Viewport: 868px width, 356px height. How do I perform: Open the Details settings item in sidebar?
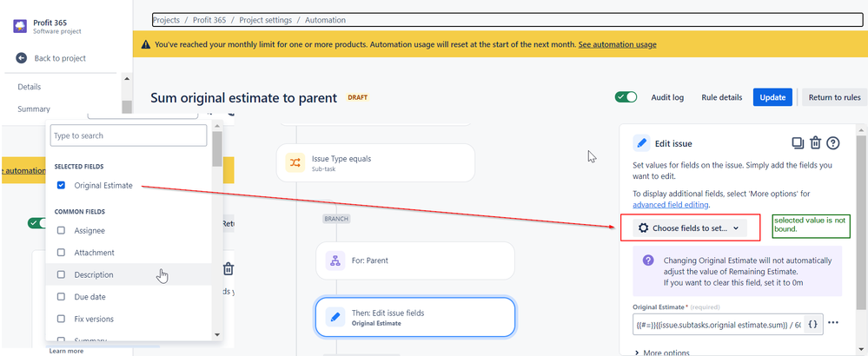(30, 87)
